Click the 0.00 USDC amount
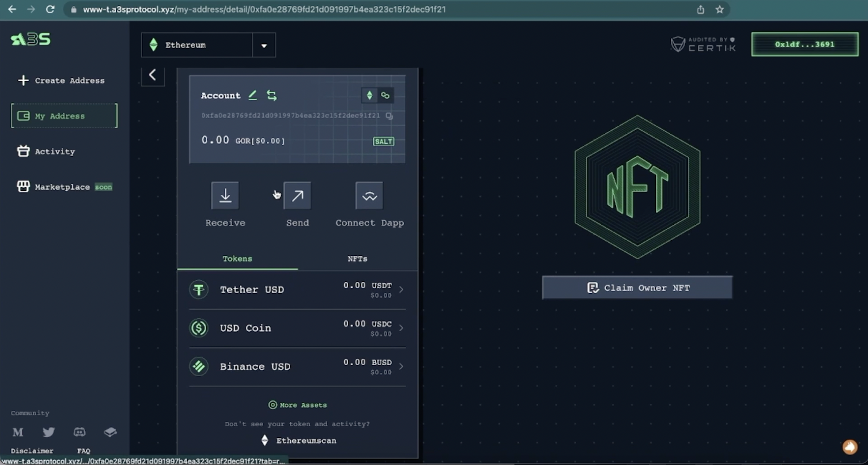Screen dimensions: 868x465 coord(367,324)
